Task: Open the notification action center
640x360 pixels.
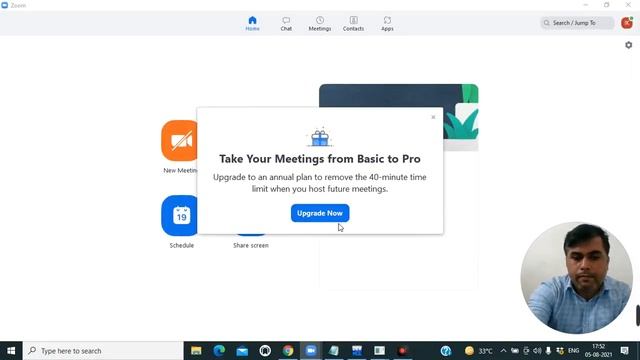Action: tap(624, 351)
